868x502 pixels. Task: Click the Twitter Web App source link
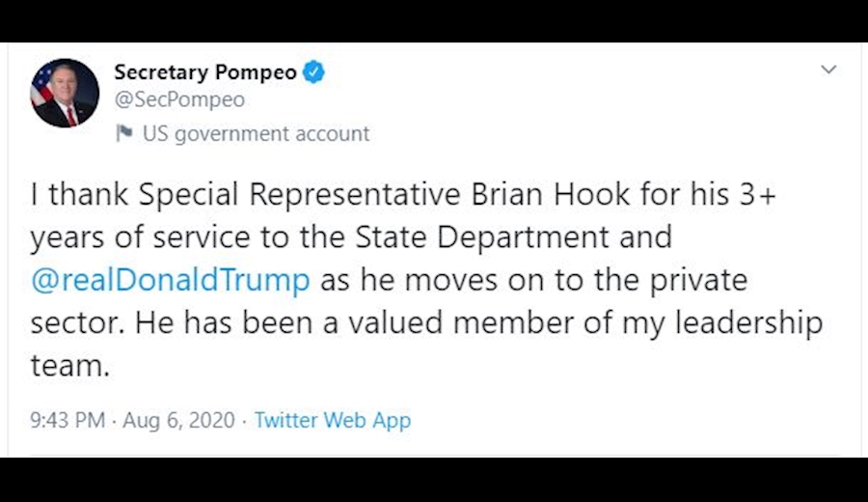333,421
